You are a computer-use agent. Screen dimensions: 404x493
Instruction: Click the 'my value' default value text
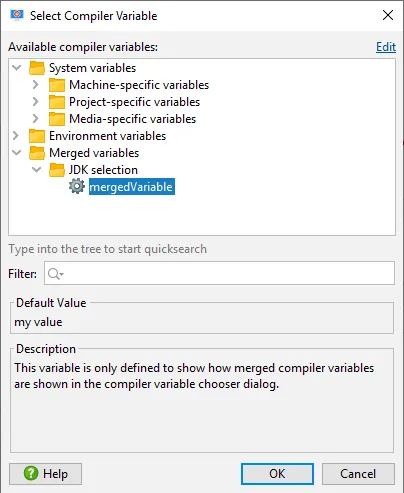[x=38, y=322]
